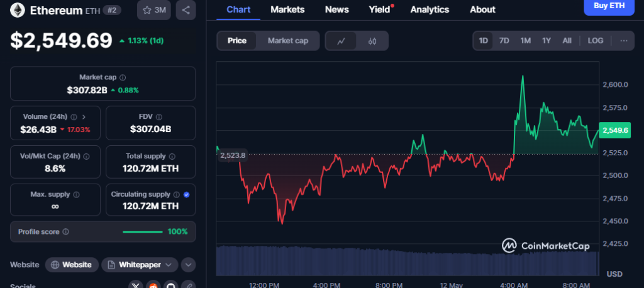Open the Reddit social icon
Screen dimensions: 644x288
[153, 285]
